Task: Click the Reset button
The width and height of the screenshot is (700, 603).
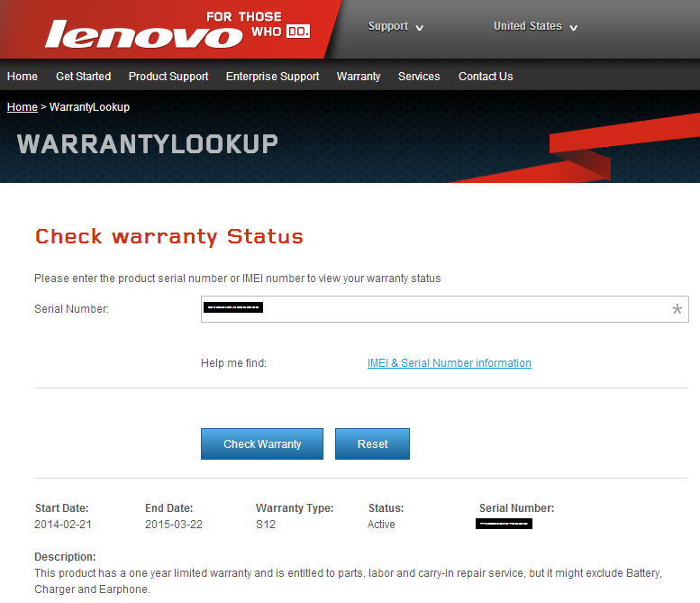Action: click(372, 444)
